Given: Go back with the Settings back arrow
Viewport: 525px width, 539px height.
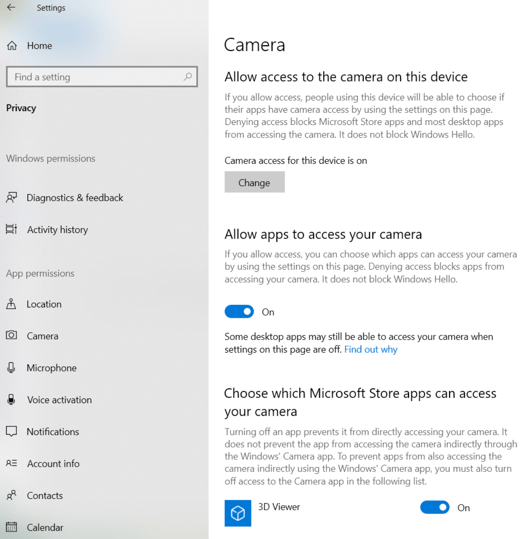Looking at the screenshot, I should click(11, 7).
